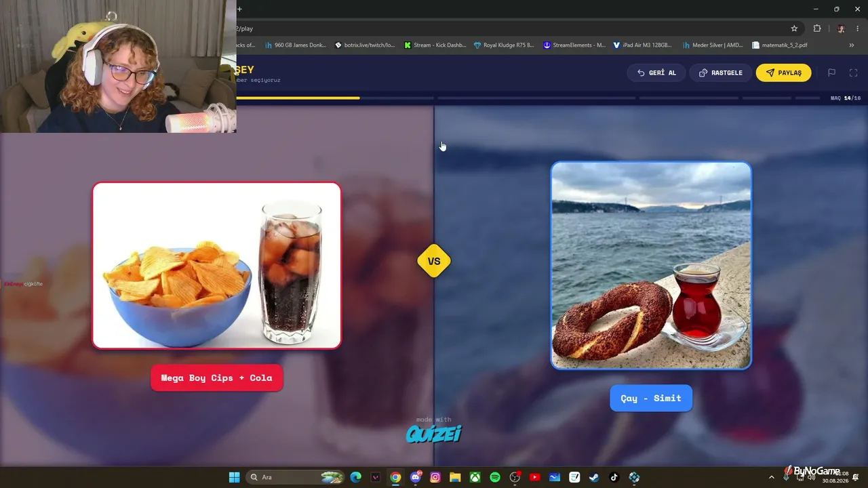Open the blue wave app in taskbar
Screen dimensions: 868x488
tap(555, 477)
